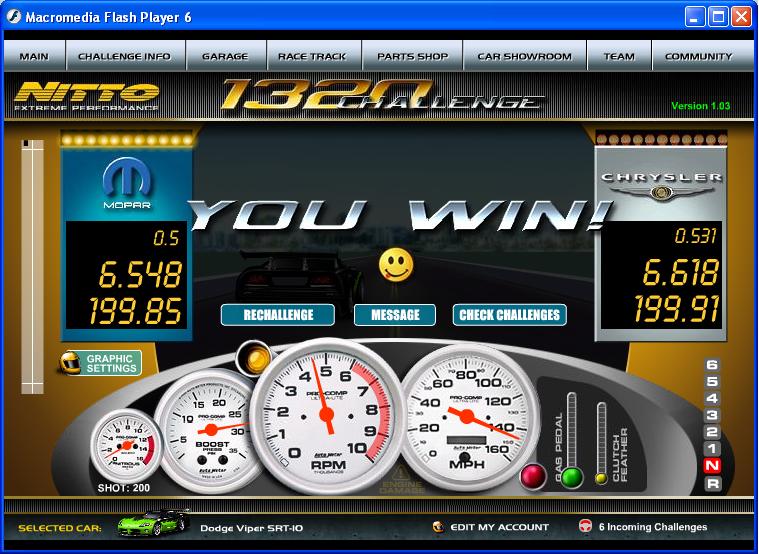Click EDIT MY ACCOUNT link
Viewport: 759px width, 554px height.
500,527
